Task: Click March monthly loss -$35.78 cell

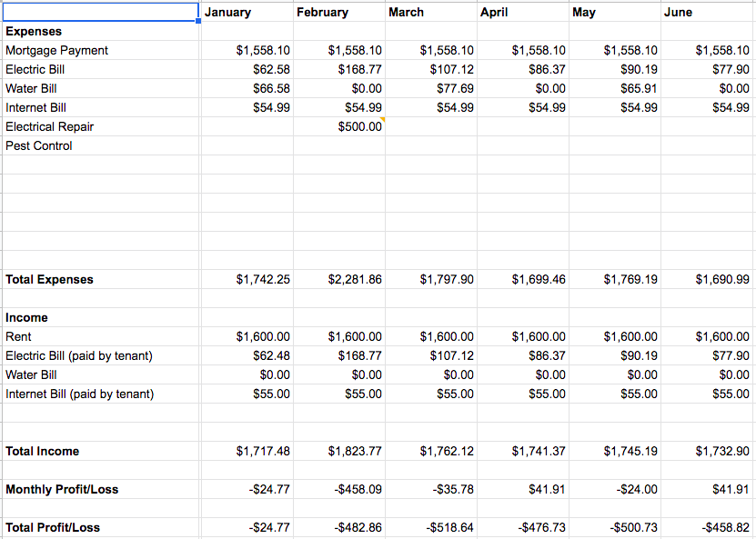Action: 431,489
